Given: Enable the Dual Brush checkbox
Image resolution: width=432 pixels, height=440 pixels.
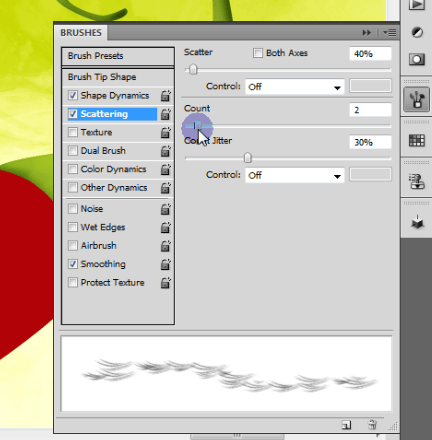Looking at the screenshot, I should point(73,151).
